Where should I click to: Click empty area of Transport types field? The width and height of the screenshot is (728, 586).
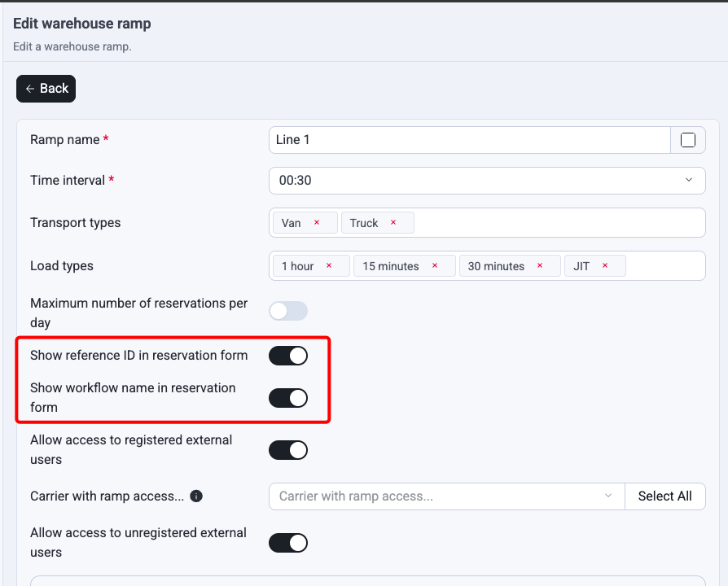tap(557, 223)
